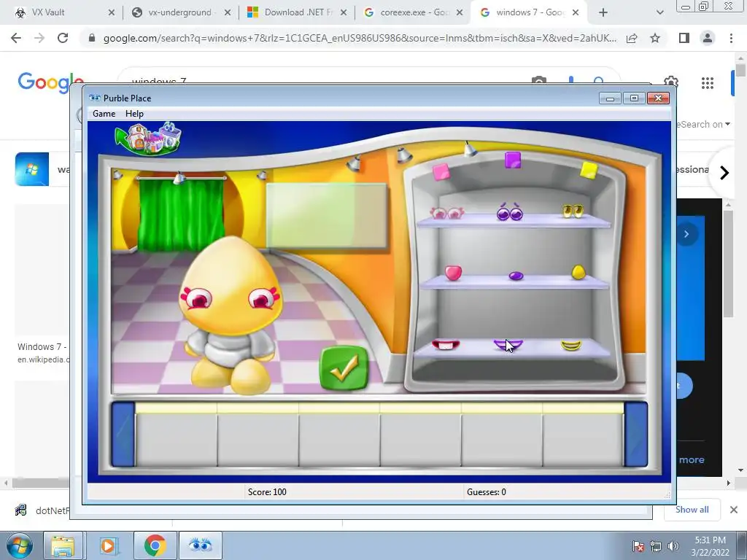Open Windows Media Player from taskbar
Screen dimensions: 747x560
(108, 545)
